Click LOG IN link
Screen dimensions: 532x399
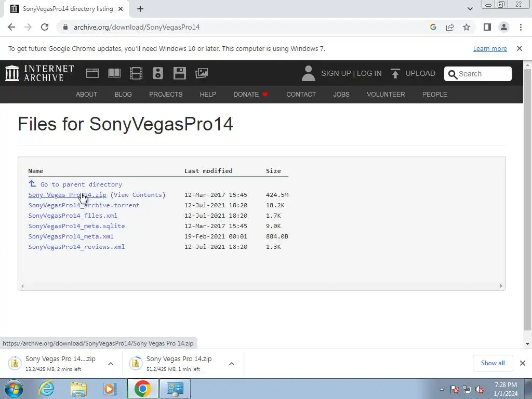(x=369, y=73)
